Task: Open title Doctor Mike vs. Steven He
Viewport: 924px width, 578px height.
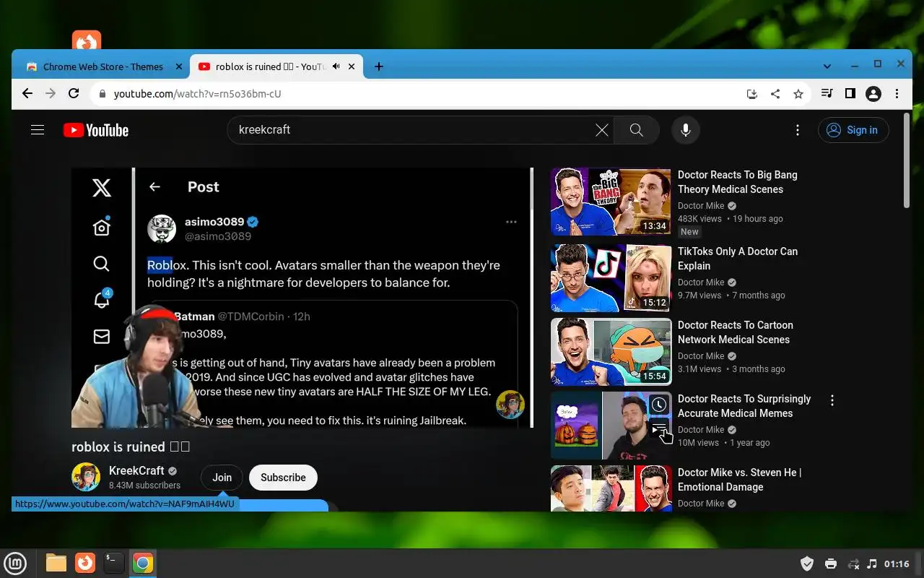Action: (739, 480)
